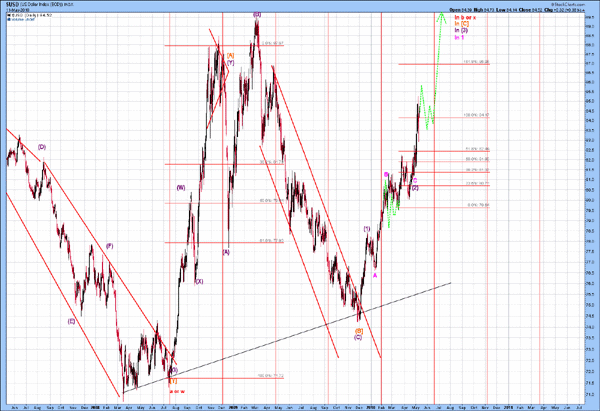
Task: Click the purple (B) label at chart peak
Action: click(257, 15)
